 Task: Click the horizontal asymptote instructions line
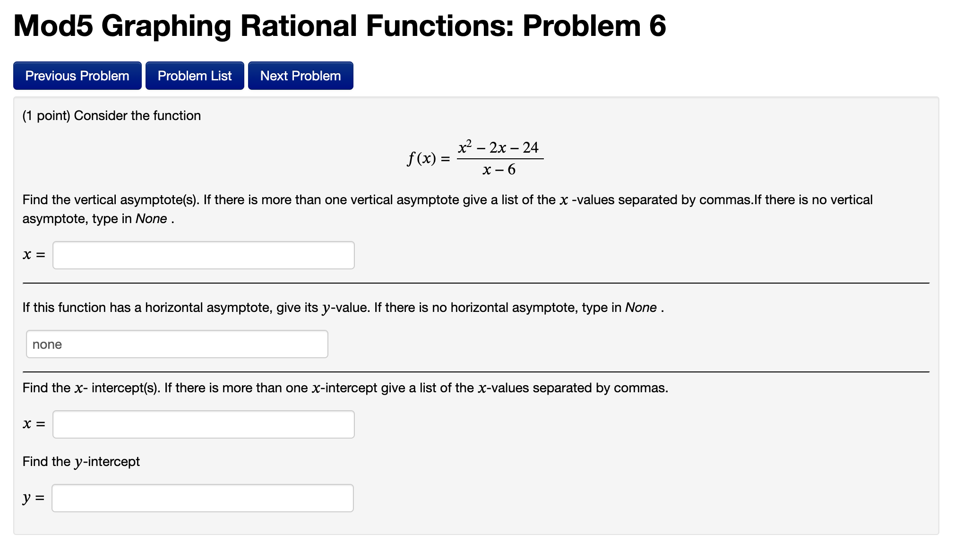(x=342, y=307)
